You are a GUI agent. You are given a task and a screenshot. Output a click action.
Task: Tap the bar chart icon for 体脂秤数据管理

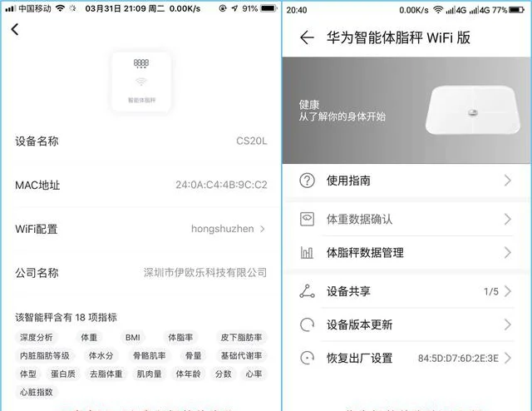tap(307, 252)
